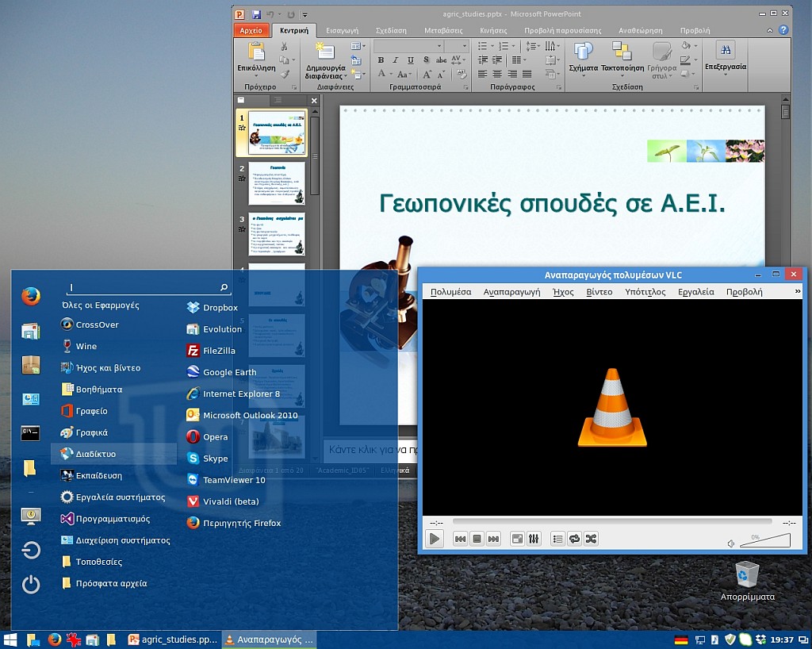Screen dimensions: 812x649
Task: Open the CrossOver category
Action: [90, 324]
